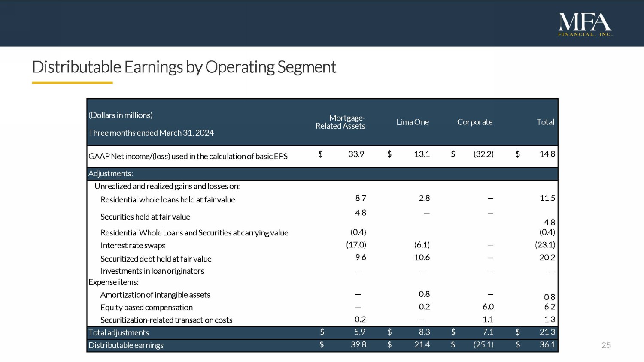Viewport: 644px width, 362px height.
Task: Click the Corporate (32.2) GAAP net loss value
Action: [483, 154]
